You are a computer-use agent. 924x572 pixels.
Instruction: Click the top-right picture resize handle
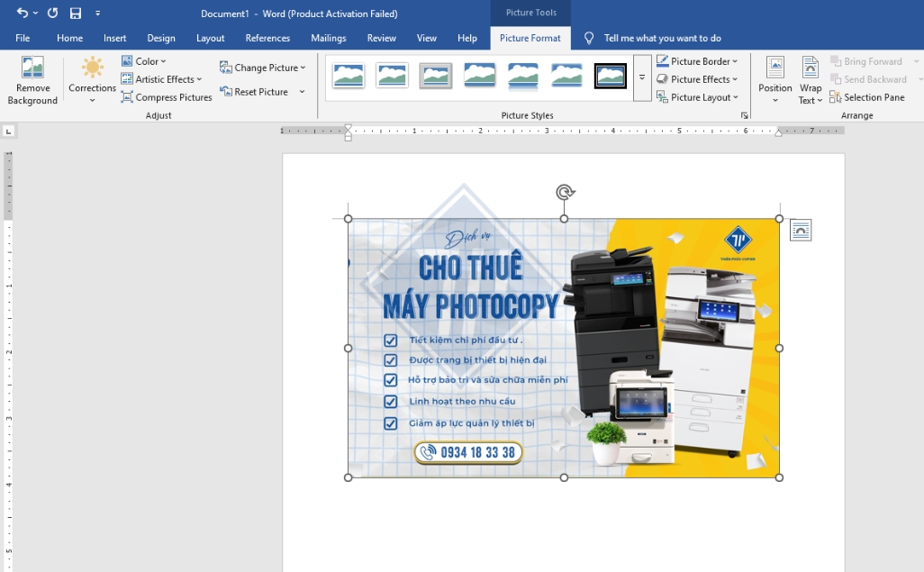coord(779,219)
